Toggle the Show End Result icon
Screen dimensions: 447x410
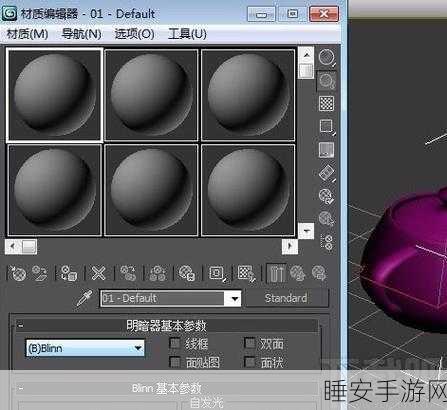[276, 273]
